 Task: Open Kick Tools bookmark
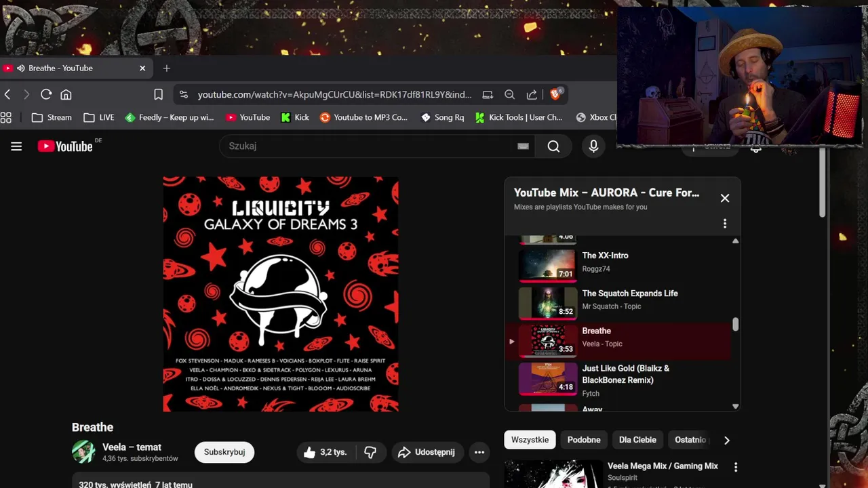[519, 117]
